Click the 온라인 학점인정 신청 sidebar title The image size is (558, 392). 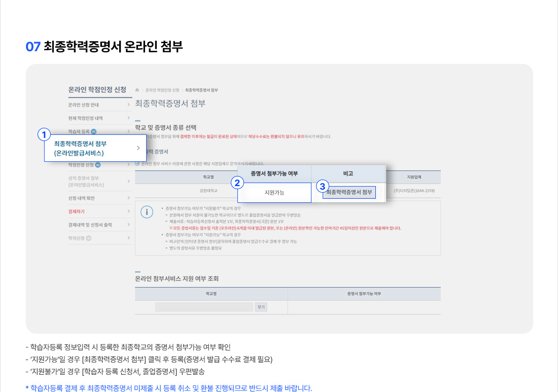point(97,90)
